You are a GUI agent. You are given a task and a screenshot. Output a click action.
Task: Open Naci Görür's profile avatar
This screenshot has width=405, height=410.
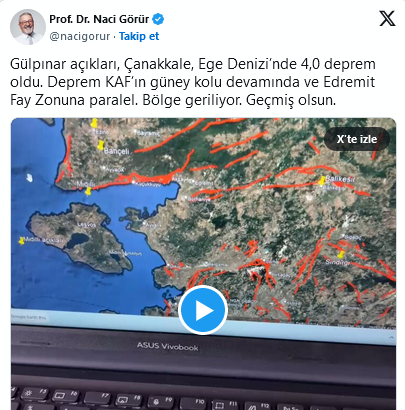click(28, 27)
